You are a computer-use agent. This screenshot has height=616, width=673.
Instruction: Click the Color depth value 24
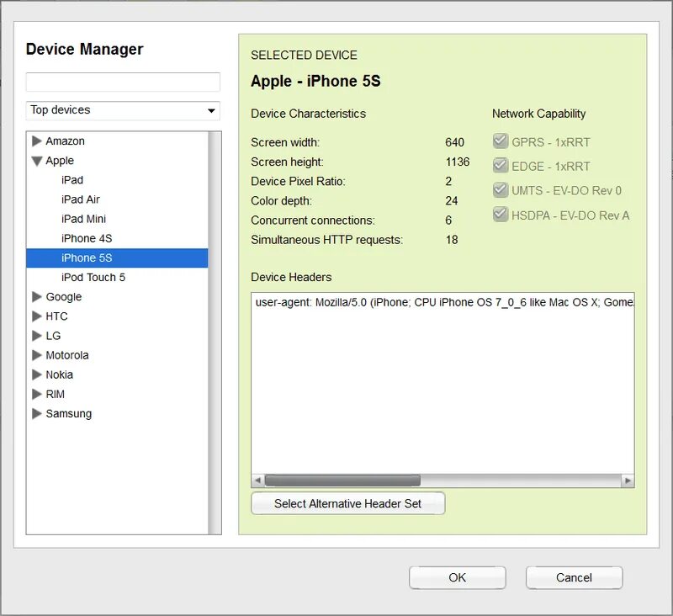452,201
